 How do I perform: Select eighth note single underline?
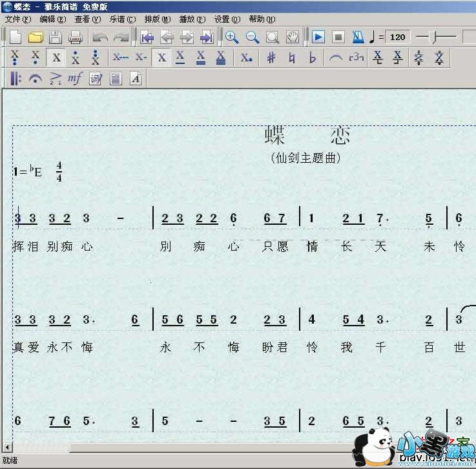(180, 57)
